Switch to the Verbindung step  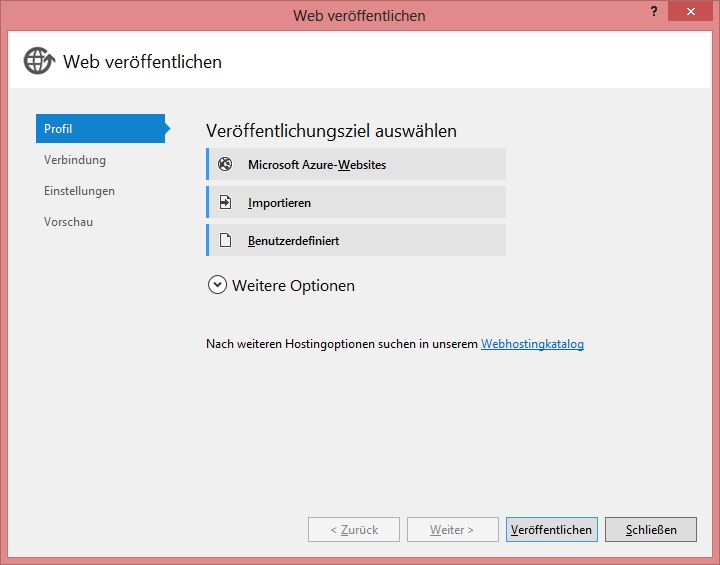[75, 160]
